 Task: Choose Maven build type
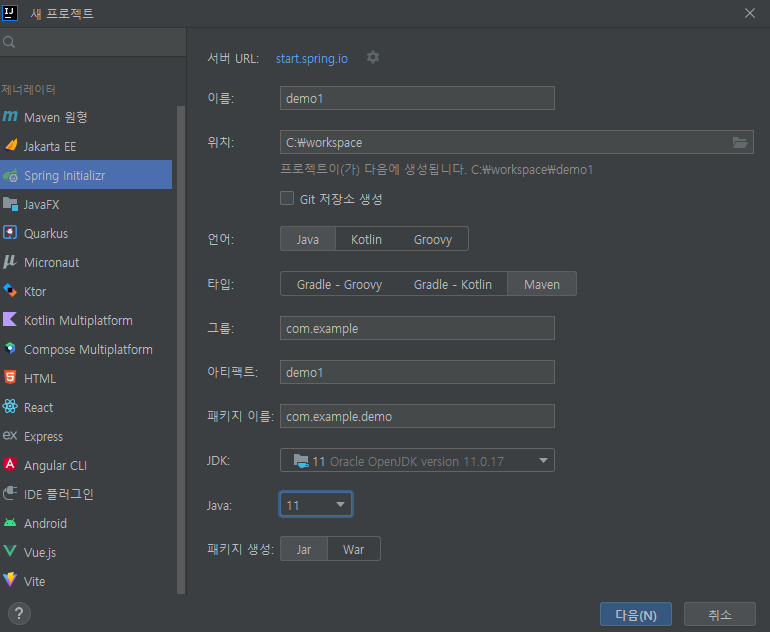coord(542,284)
